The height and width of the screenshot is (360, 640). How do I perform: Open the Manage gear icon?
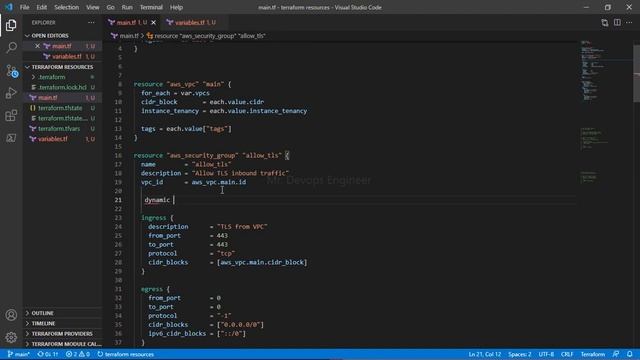click(11, 337)
